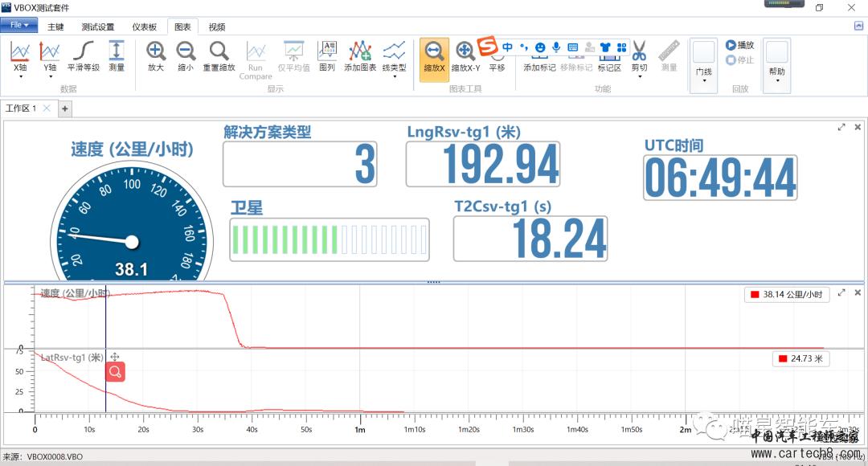Viewport: 868px width, 466px height.
Task: Toggle Sogou Chinese 中 input mode
Action: click(x=508, y=47)
